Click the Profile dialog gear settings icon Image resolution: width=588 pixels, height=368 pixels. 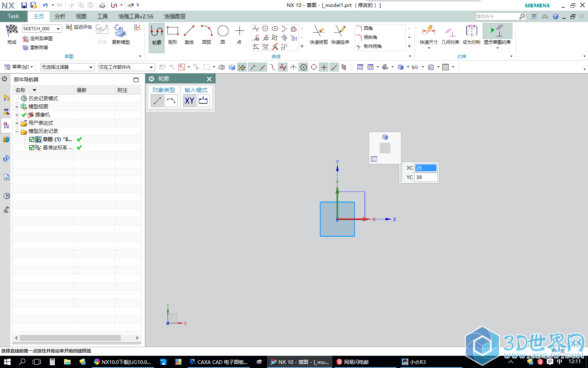151,79
